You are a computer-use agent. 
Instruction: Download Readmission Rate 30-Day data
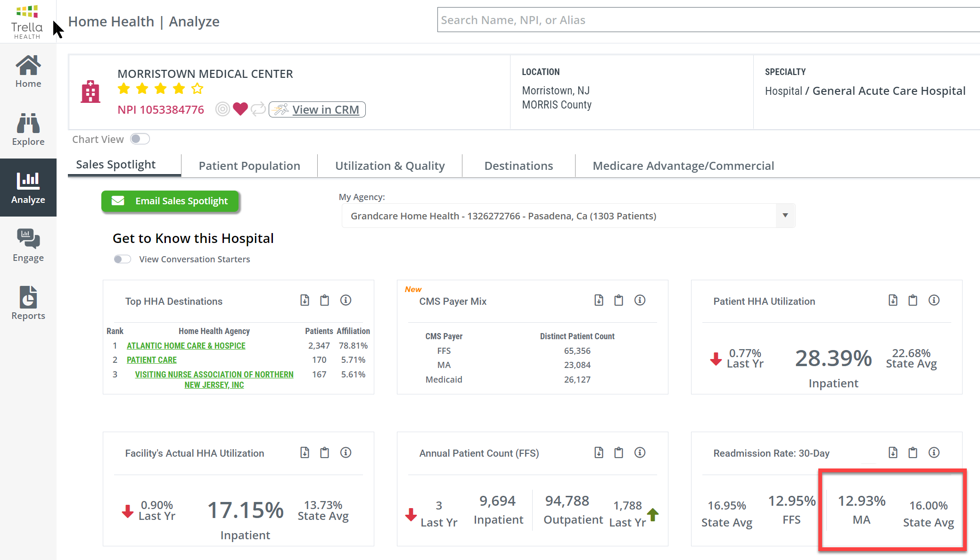(893, 453)
